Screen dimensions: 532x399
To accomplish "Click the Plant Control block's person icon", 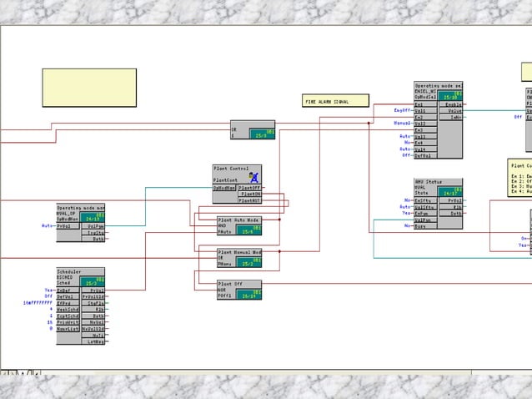I will pos(254,176).
